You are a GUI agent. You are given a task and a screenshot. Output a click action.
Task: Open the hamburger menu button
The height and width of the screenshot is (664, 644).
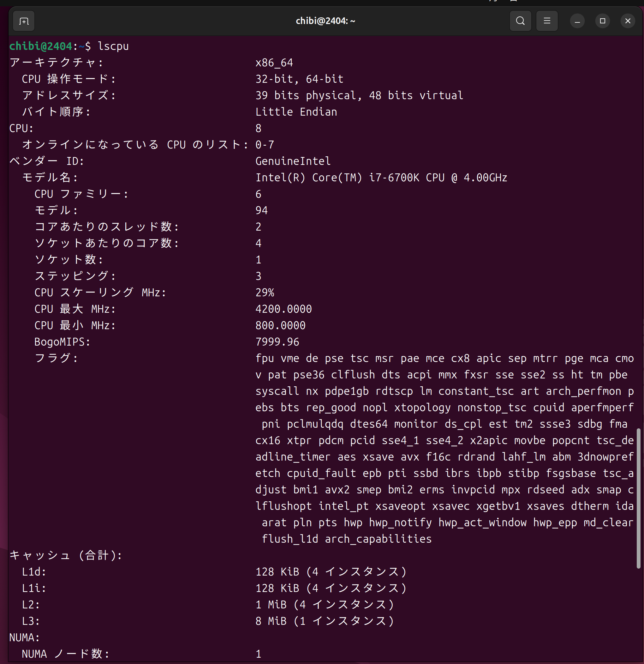pos(547,21)
